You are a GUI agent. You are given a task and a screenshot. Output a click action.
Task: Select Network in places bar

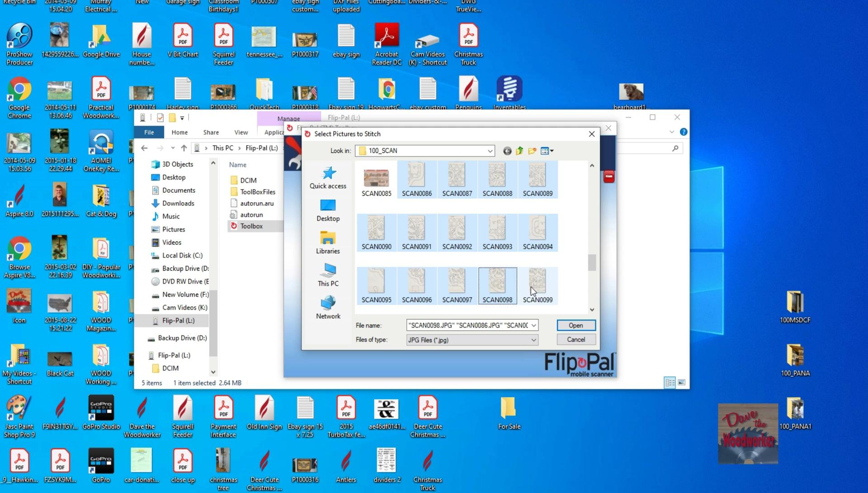point(328,308)
